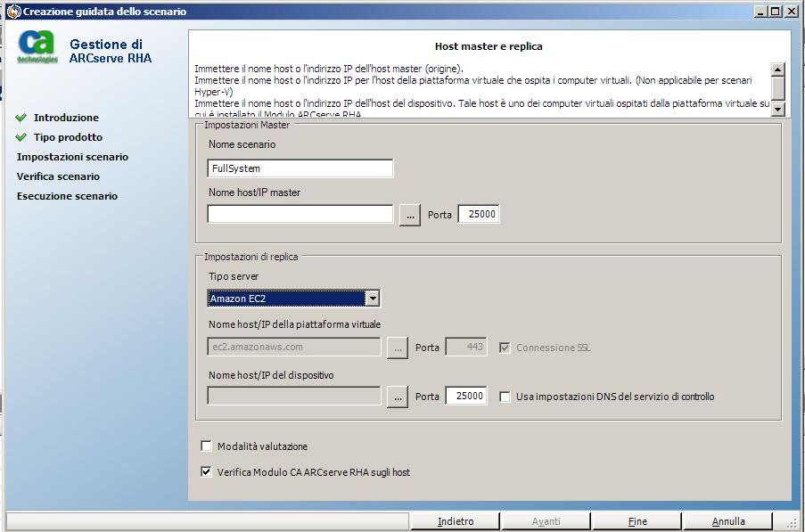Click the green checkmark beside Introduzione
The height and width of the screenshot is (532, 805).
coord(21,118)
